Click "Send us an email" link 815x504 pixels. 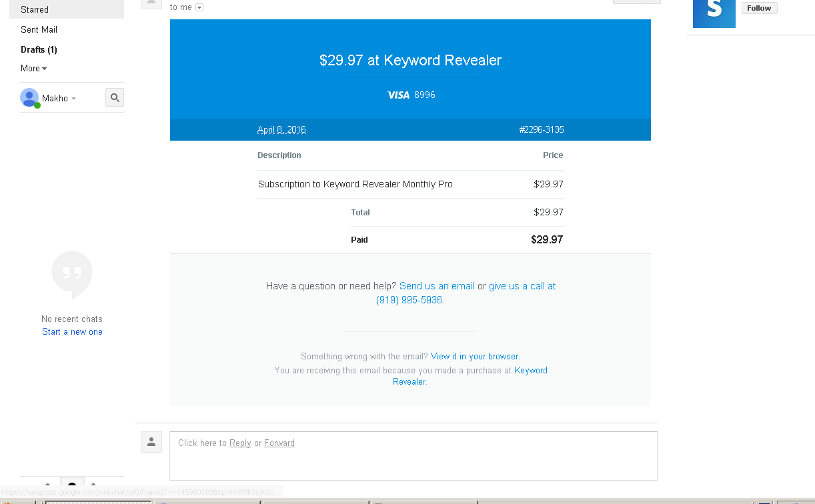pos(437,286)
